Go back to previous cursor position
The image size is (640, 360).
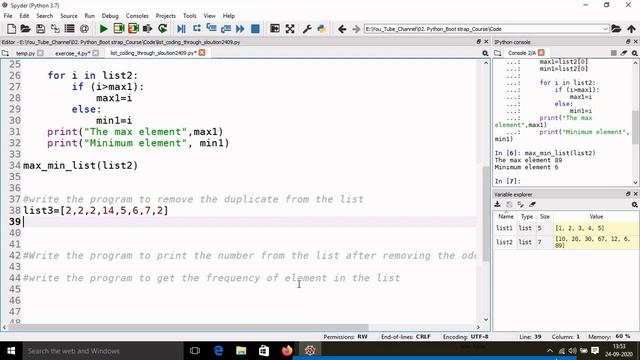click(342, 29)
